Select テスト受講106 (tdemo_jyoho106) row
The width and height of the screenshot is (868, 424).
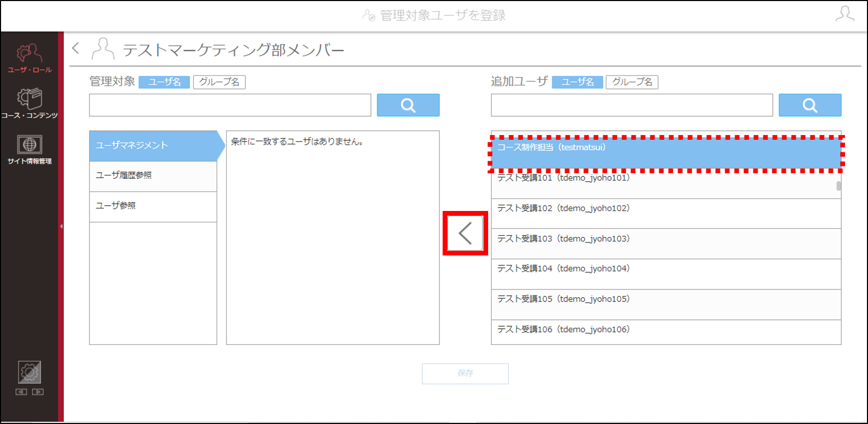click(666, 332)
